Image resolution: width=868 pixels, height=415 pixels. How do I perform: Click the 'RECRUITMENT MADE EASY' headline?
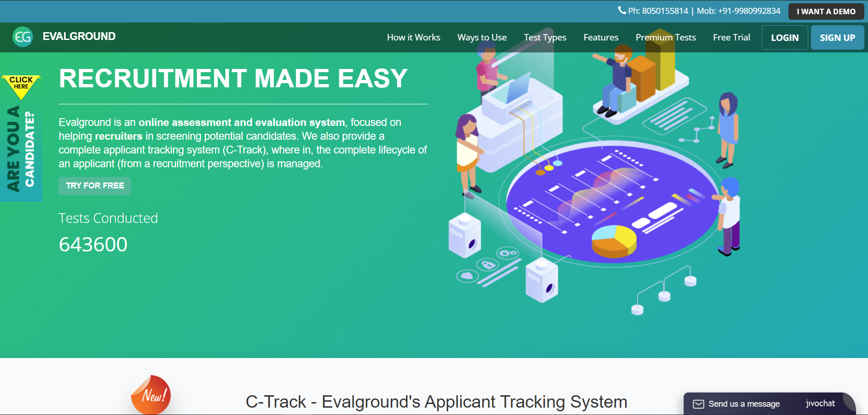tap(233, 78)
